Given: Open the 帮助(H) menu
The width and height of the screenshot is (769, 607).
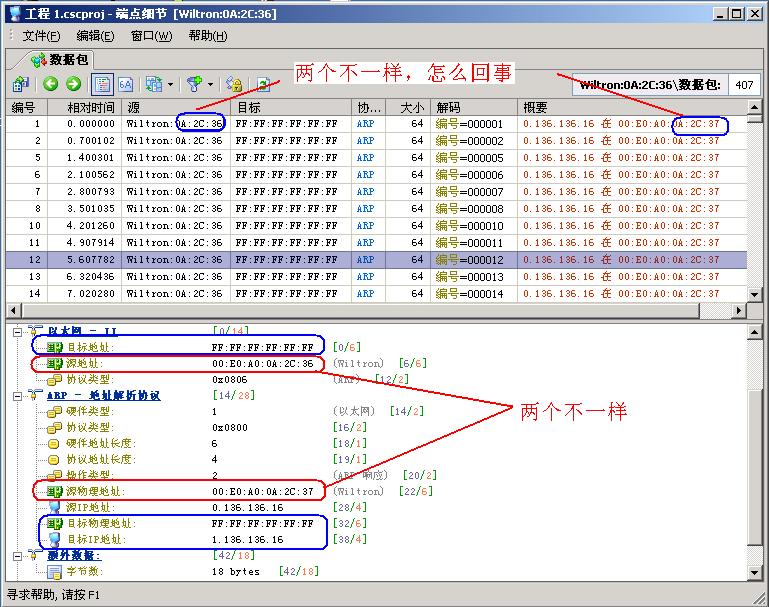Looking at the screenshot, I should [x=207, y=36].
